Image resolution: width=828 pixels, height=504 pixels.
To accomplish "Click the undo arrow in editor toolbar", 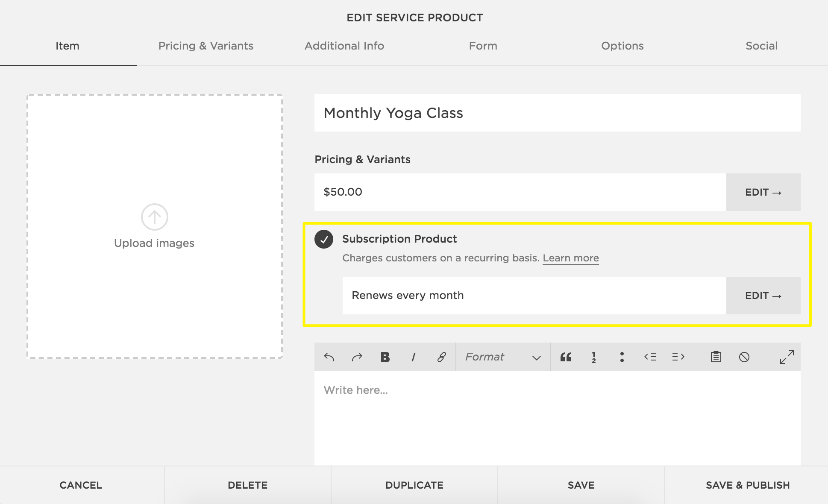I will click(329, 357).
